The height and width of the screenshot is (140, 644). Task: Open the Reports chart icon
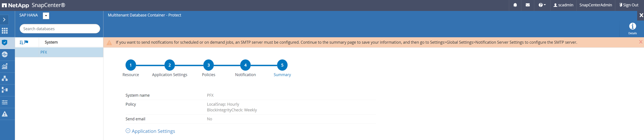[5, 66]
